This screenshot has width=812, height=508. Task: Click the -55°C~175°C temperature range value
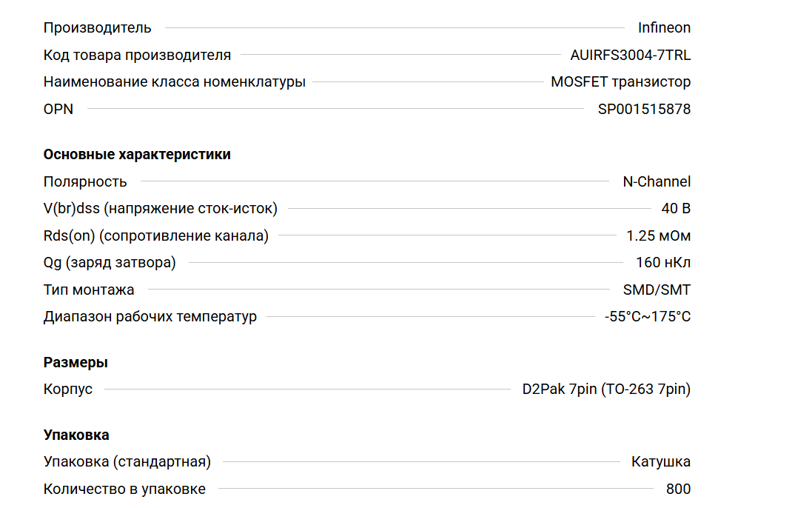(x=647, y=317)
